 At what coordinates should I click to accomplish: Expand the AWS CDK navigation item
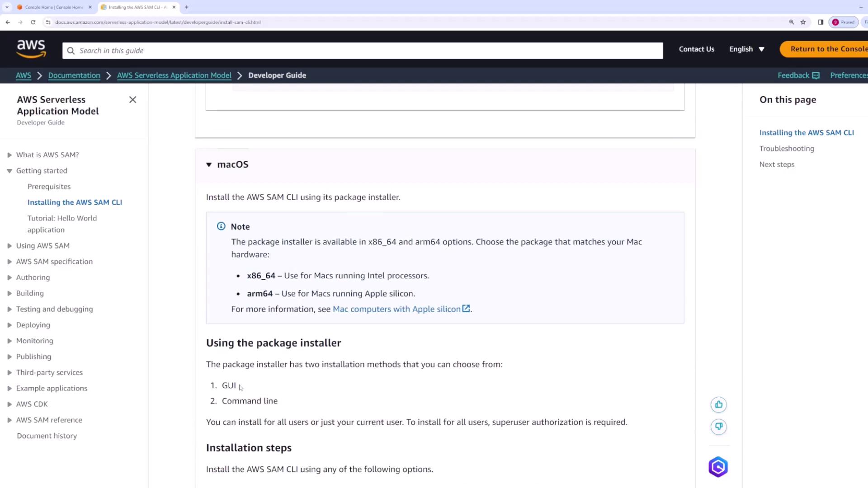coord(9,404)
